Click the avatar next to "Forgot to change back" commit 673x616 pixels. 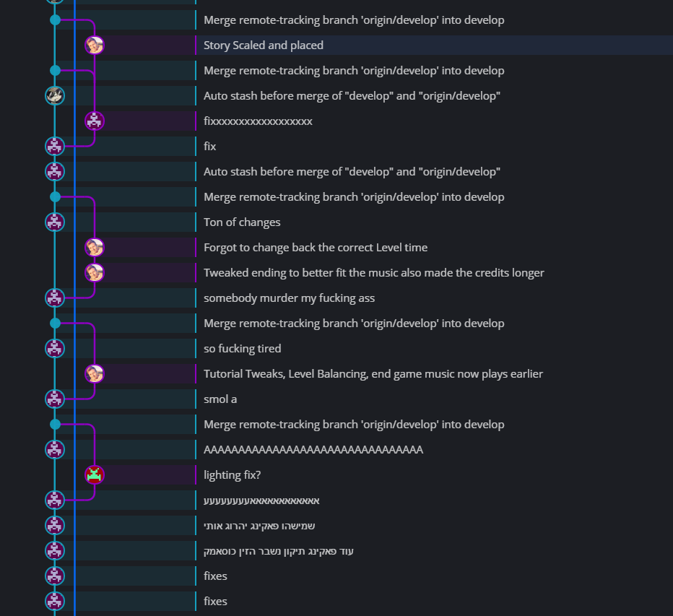pos(95,248)
